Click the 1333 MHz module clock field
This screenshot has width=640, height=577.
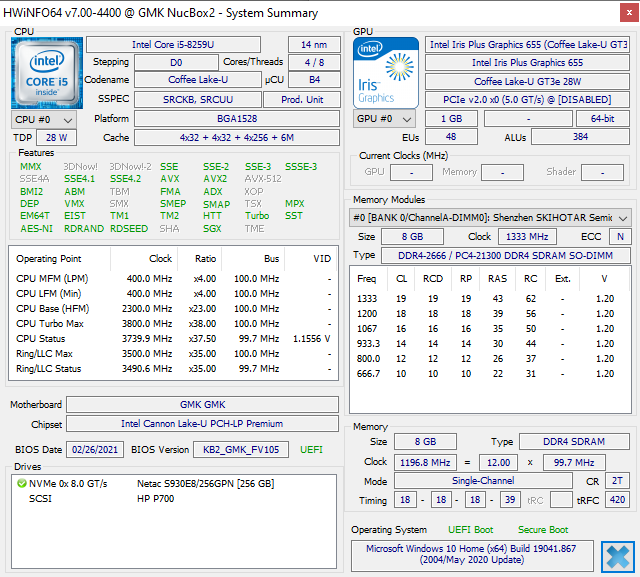coord(527,237)
